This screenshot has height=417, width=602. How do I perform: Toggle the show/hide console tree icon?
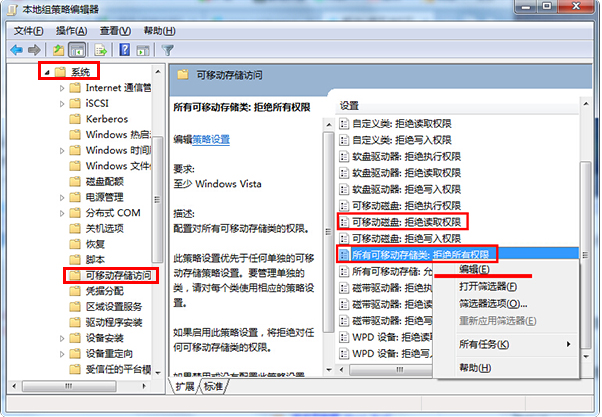coord(77,50)
